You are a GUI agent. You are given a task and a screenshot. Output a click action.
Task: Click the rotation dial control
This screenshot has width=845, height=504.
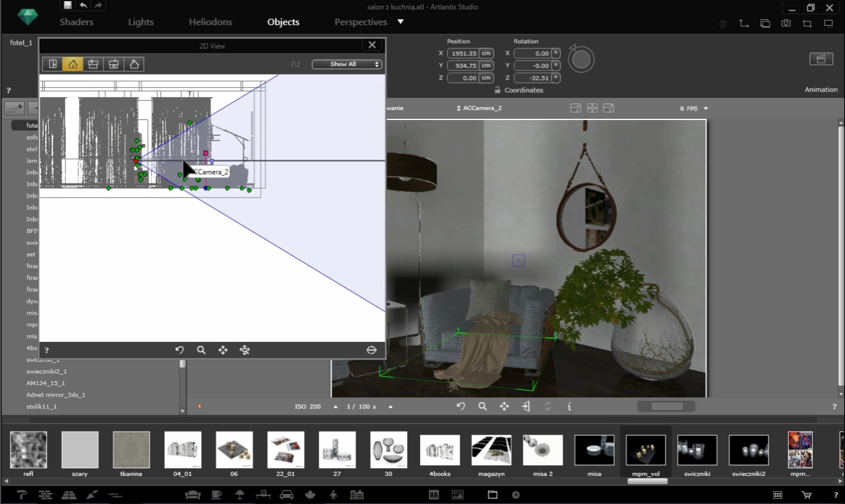click(581, 59)
